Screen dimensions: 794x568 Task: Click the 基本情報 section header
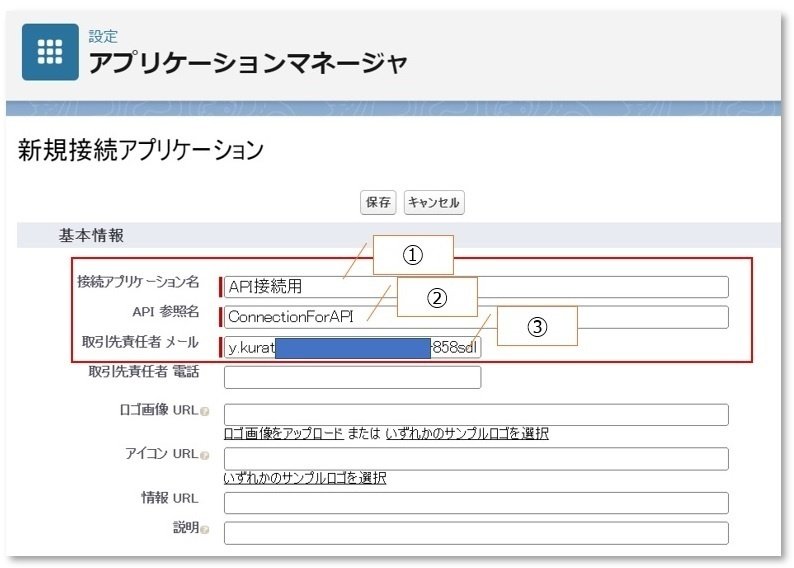(92, 236)
